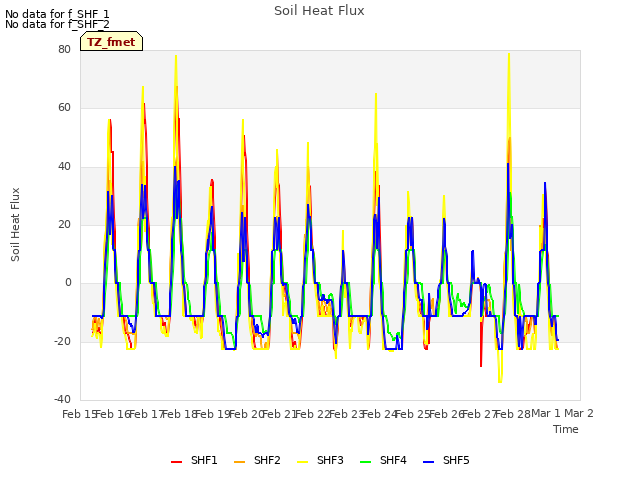Click the 'No data for f_SHF_2' message
This screenshot has height=480, width=640.
[x=57, y=24]
